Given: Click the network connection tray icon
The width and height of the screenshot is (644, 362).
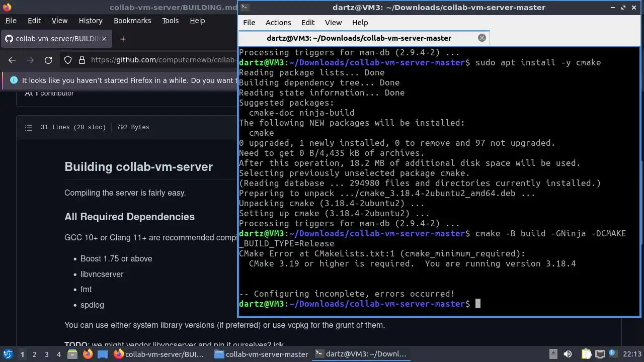Looking at the screenshot, I should coord(600,354).
